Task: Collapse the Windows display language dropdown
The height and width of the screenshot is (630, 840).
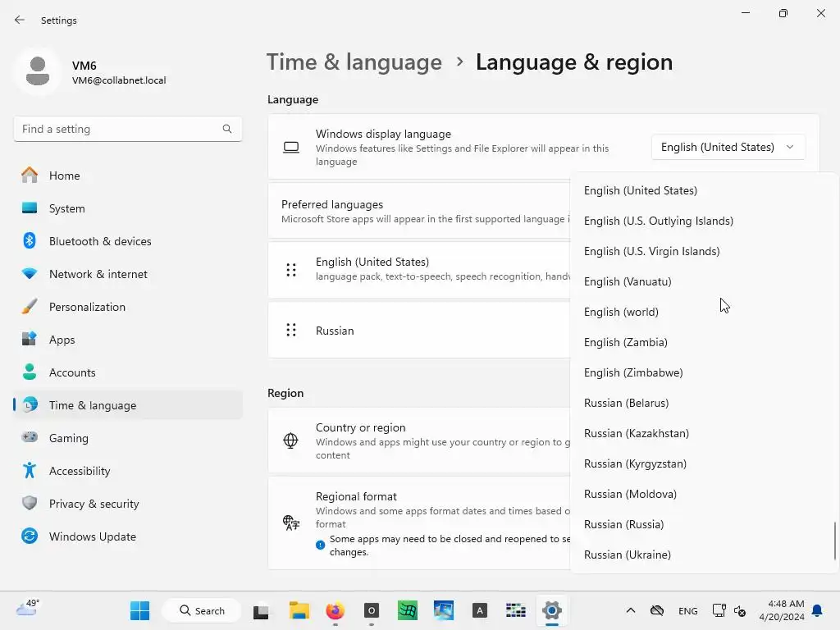Action: 728,147
